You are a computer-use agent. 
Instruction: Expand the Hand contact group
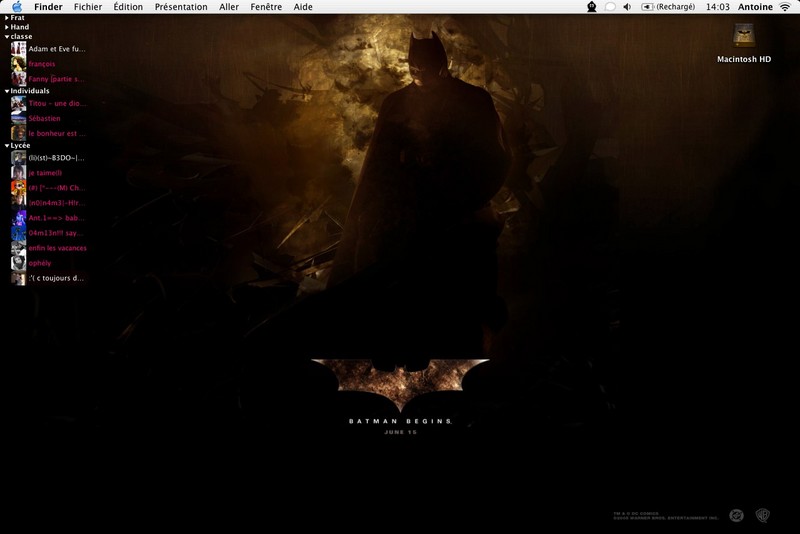(7, 27)
